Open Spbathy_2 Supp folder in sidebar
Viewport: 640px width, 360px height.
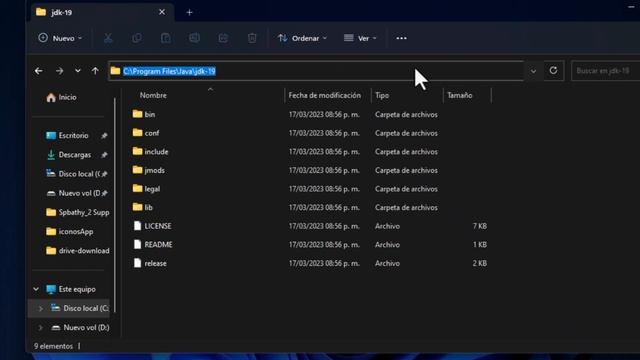click(x=78, y=212)
